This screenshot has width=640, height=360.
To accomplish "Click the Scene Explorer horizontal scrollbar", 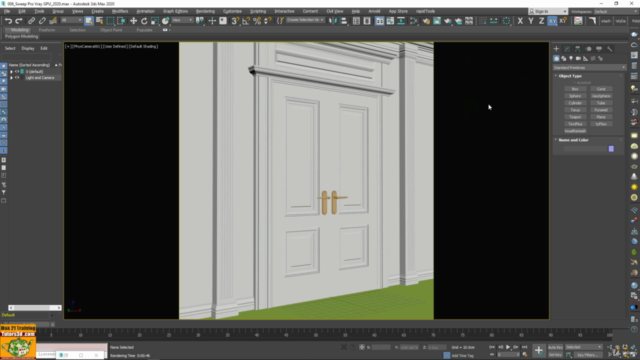I will click(35, 308).
